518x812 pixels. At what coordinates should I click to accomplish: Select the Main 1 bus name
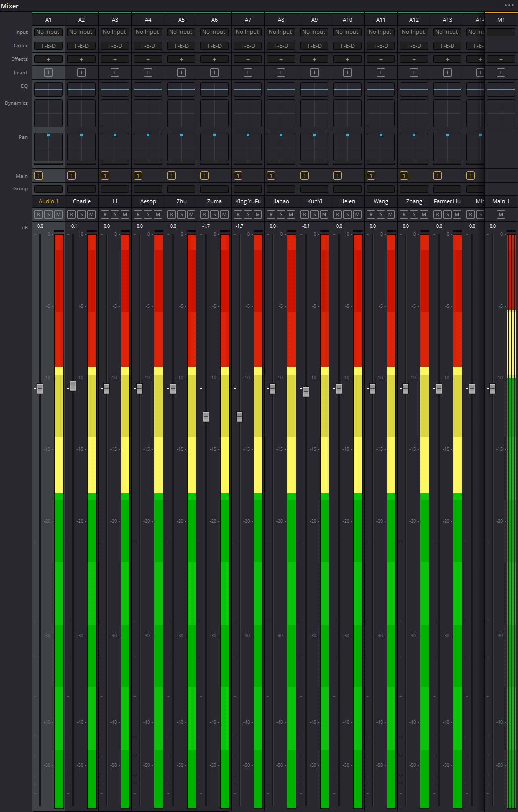(x=501, y=201)
